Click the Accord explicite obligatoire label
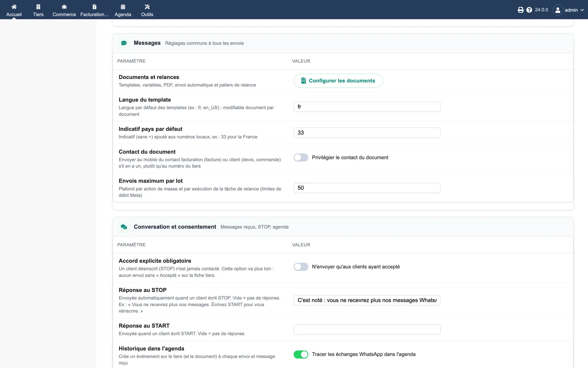Viewport: 588px width, 368px height. tap(155, 261)
